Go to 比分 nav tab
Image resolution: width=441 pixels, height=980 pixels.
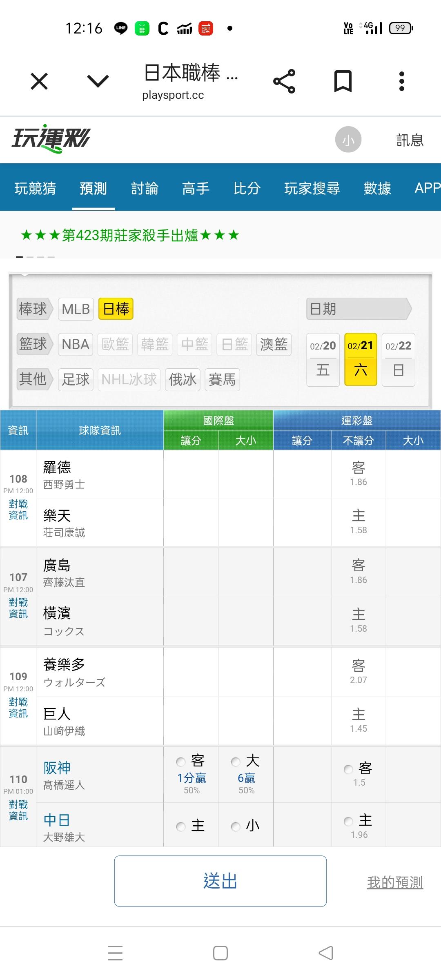tap(247, 188)
